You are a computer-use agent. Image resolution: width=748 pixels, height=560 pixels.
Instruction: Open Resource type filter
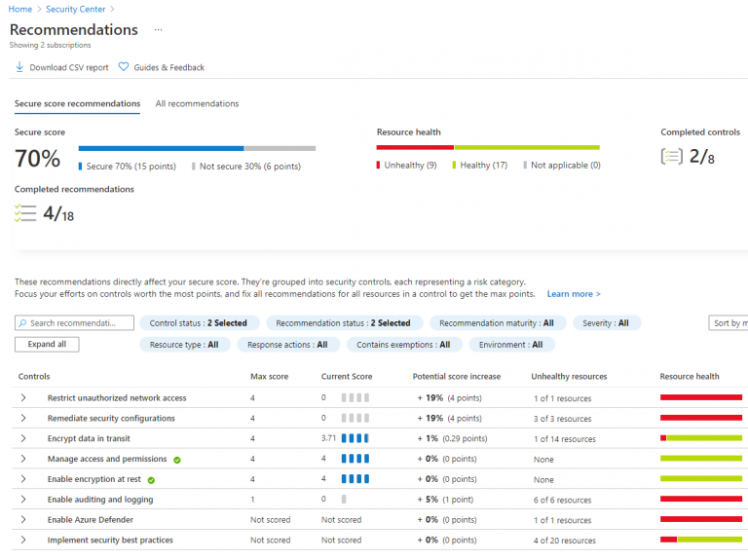point(185,345)
